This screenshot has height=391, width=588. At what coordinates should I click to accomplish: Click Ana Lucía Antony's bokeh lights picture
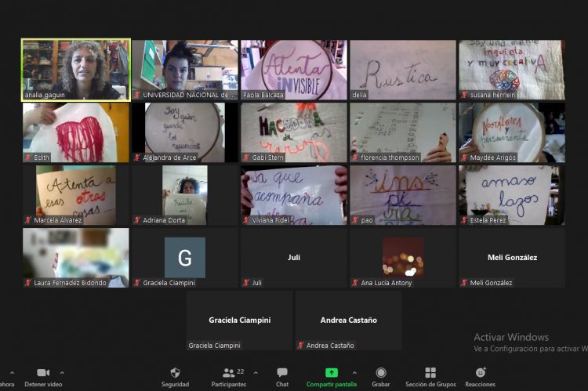coord(403,257)
